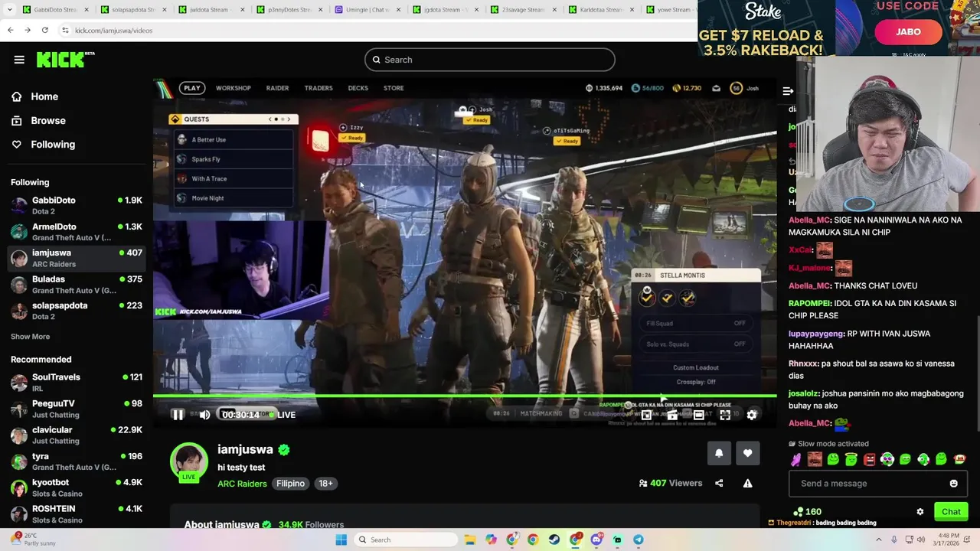The image size is (980, 551).
Task: Click the 18+ tag
Action: point(325,484)
